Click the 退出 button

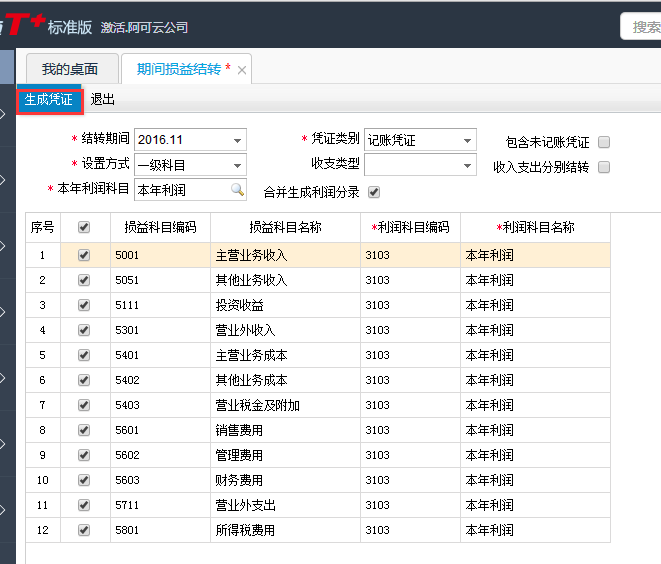103,100
